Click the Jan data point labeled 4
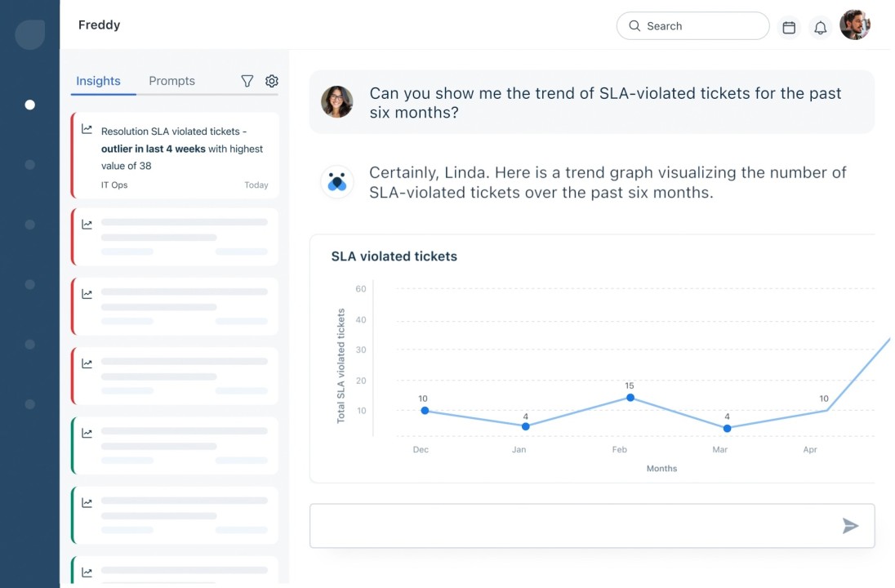This screenshot has width=895, height=588. click(x=525, y=426)
